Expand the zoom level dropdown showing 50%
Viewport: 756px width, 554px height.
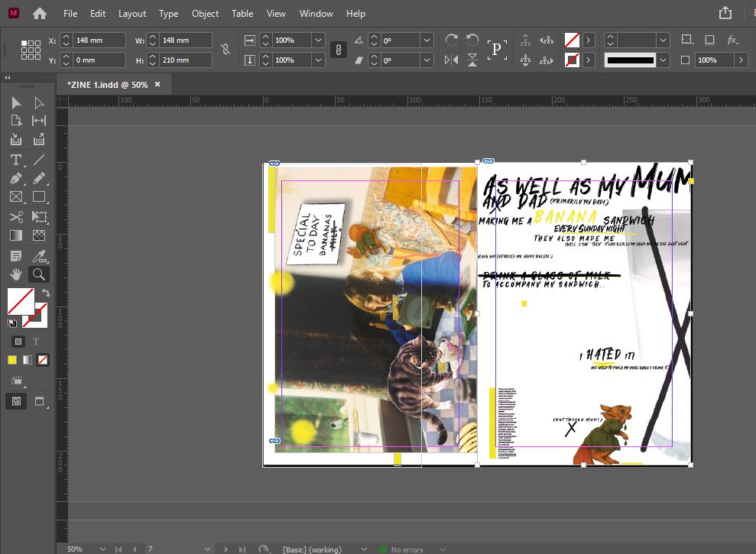(x=102, y=549)
